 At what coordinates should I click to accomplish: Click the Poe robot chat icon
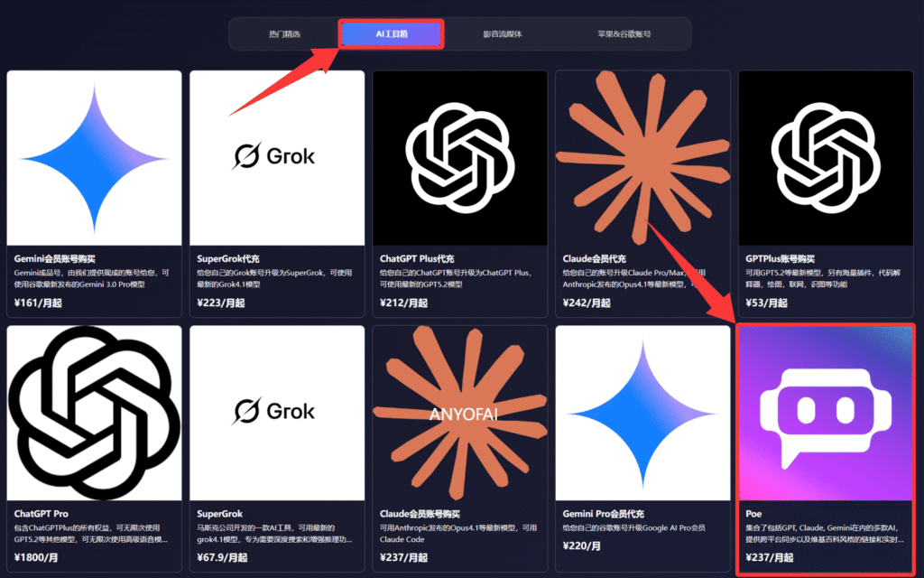[x=826, y=413]
